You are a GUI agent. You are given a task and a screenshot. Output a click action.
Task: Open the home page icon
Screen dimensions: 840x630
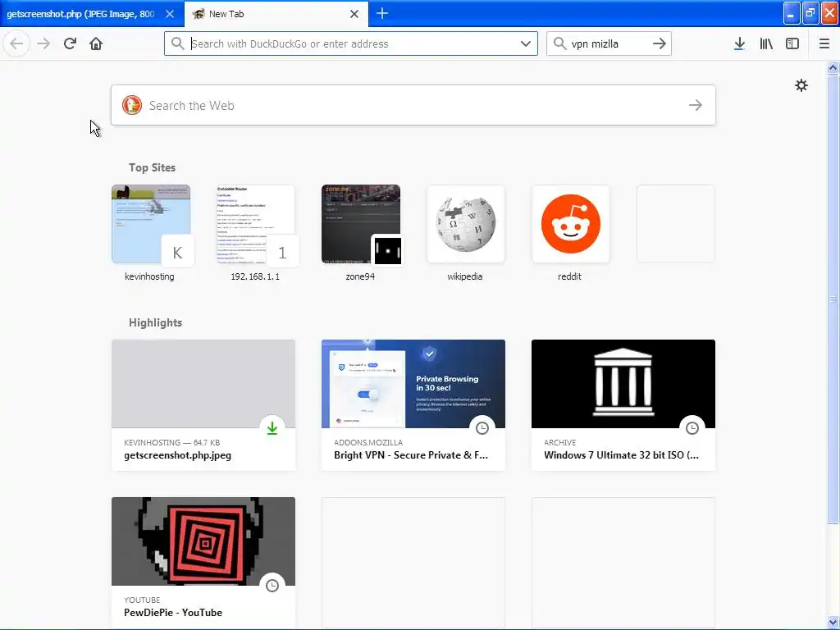[96, 43]
